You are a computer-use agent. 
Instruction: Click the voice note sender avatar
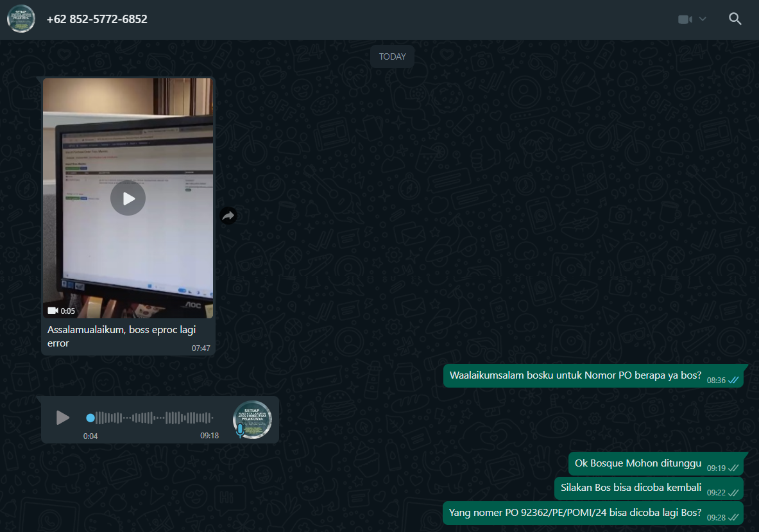click(x=253, y=418)
